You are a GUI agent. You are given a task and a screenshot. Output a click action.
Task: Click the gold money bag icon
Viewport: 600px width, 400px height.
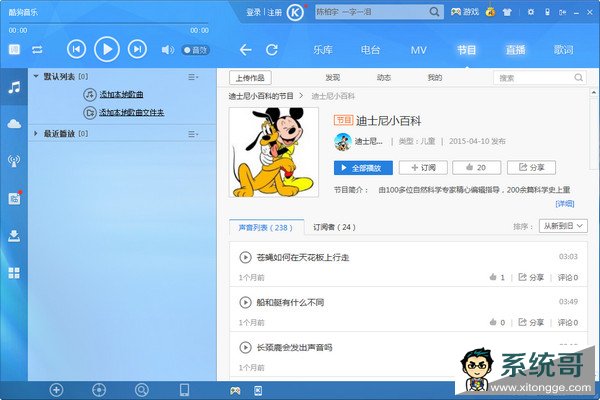490,11
